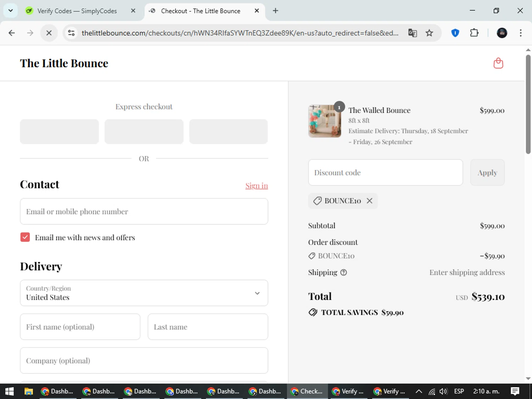Switch to the Verify Codes — SimplyCodes tab

[x=77, y=11]
